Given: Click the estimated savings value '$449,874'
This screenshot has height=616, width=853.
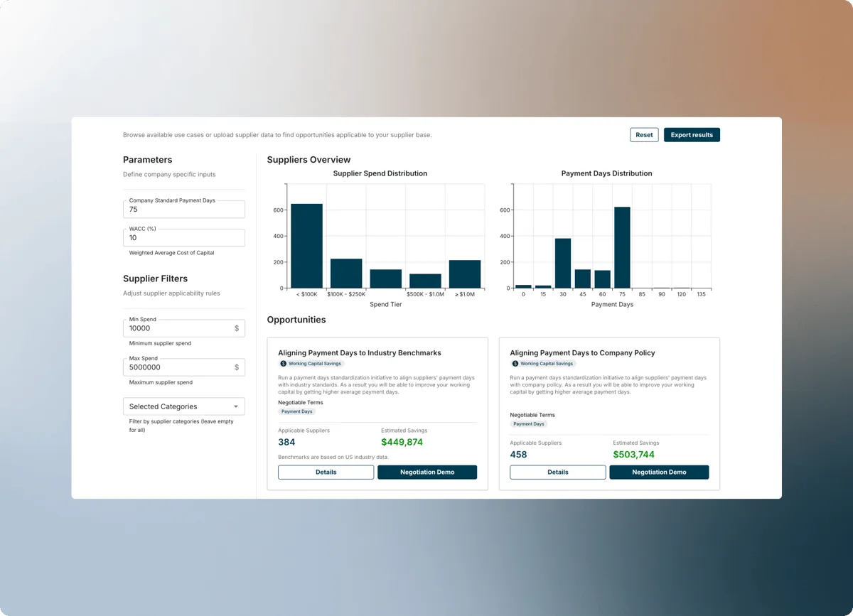Looking at the screenshot, I should tap(402, 442).
